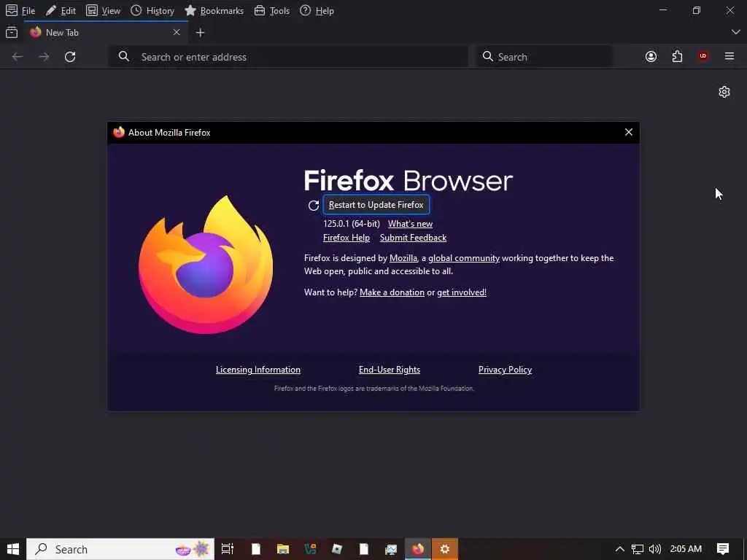Image resolution: width=747 pixels, height=560 pixels.
Task: Close the About Mozilla Firefox dialog
Action: coord(629,133)
